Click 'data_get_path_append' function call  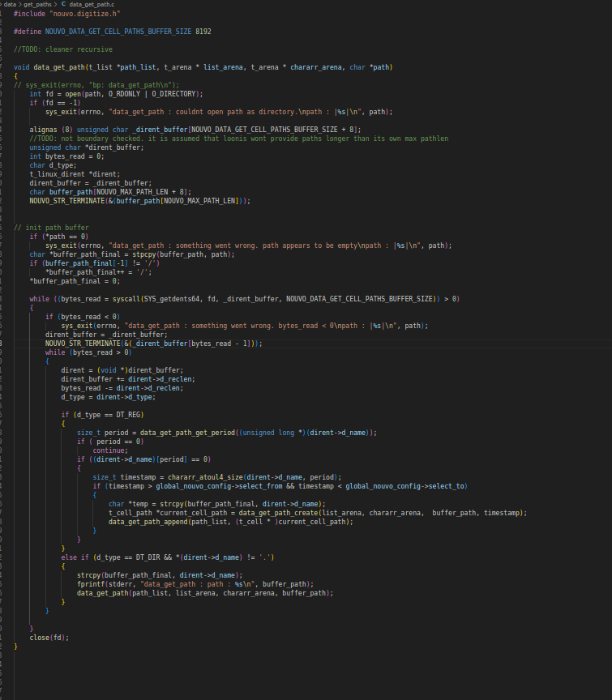148,522
